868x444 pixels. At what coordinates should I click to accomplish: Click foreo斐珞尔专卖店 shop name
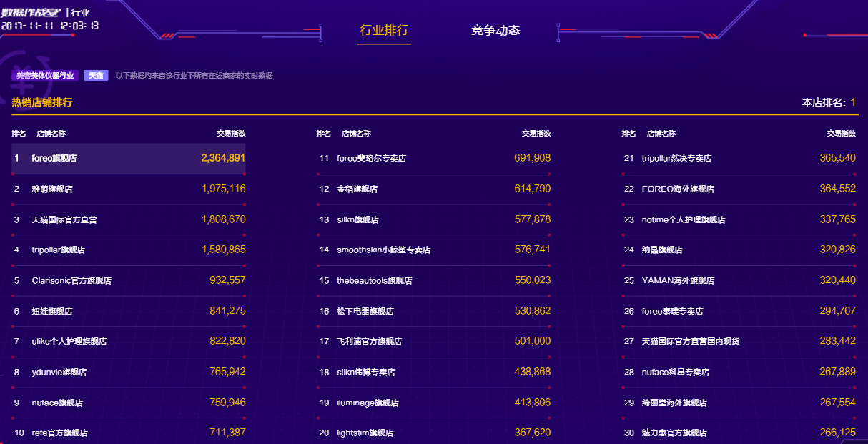click(372, 159)
